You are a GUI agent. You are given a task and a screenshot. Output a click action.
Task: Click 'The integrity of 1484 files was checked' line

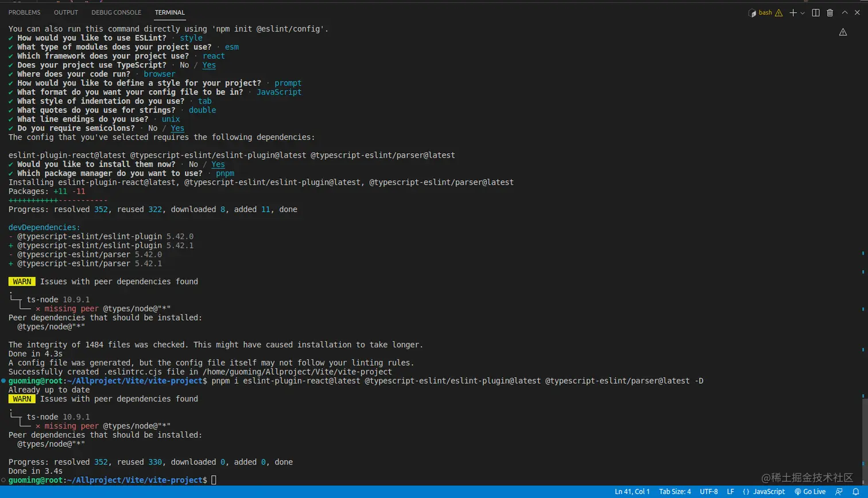216,345
